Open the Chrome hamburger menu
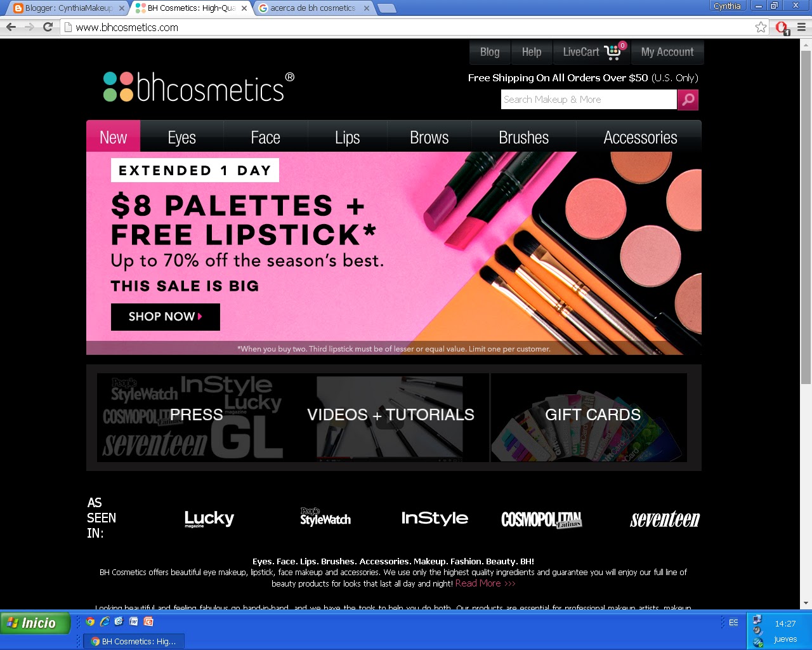Image resolution: width=812 pixels, height=650 pixels. click(x=801, y=27)
